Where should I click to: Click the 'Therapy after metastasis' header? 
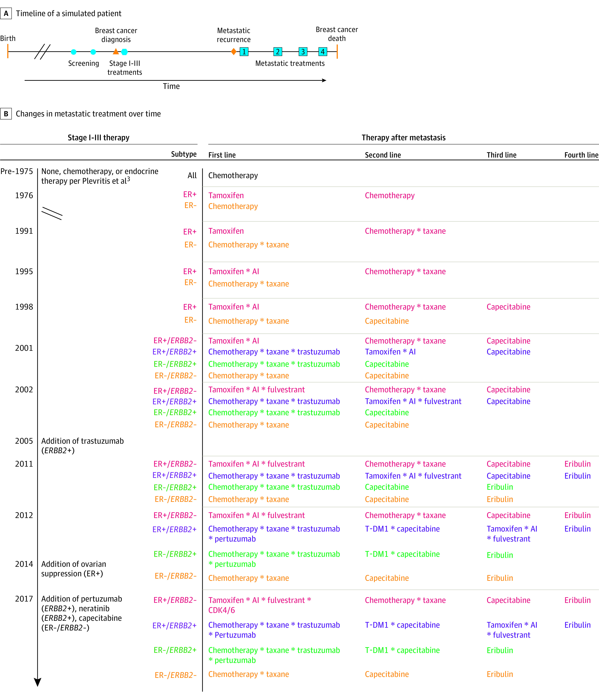pos(404,138)
